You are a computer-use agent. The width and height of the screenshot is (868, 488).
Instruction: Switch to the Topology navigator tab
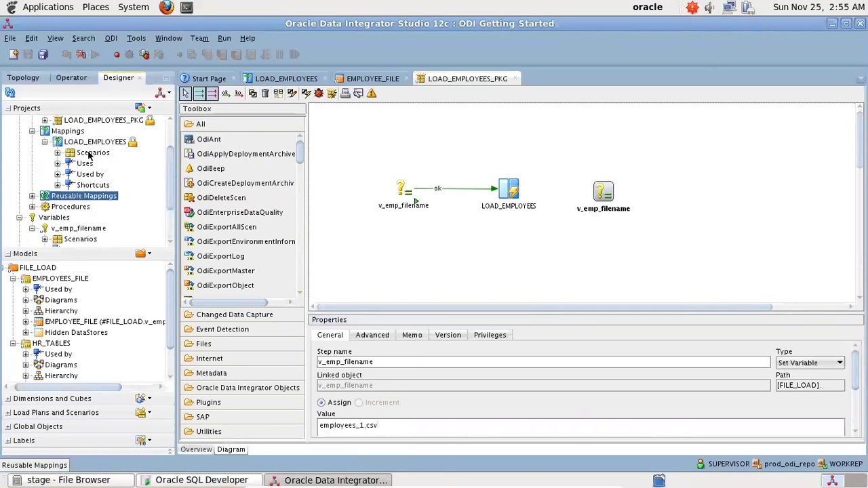coord(23,78)
